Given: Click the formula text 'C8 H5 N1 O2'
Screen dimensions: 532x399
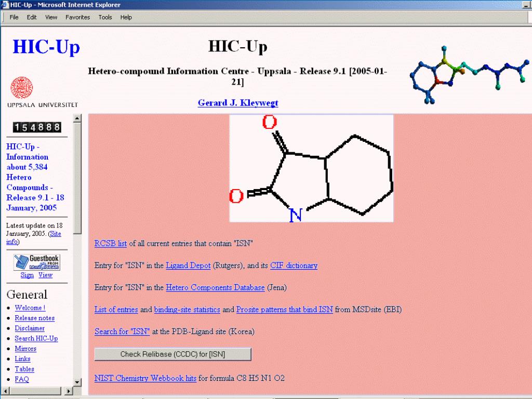Looking at the screenshot, I should (x=261, y=378).
